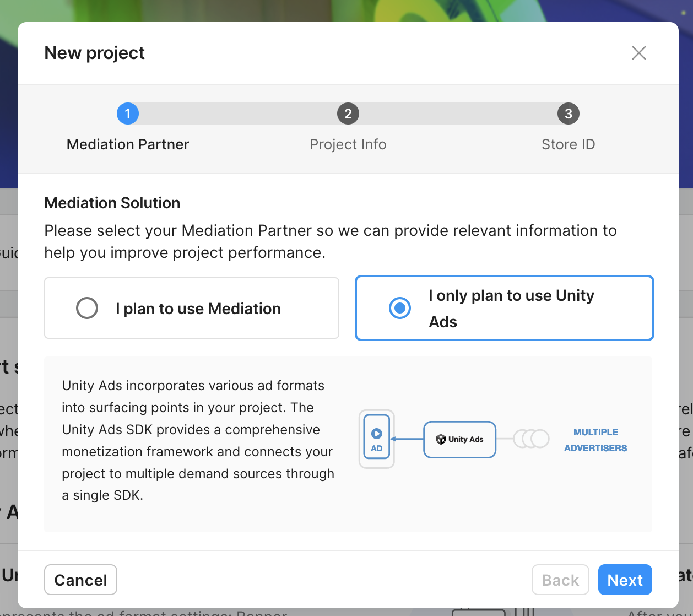Image resolution: width=693 pixels, height=616 pixels.
Task: Click the Unity Ads logo box
Action: click(460, 439)
